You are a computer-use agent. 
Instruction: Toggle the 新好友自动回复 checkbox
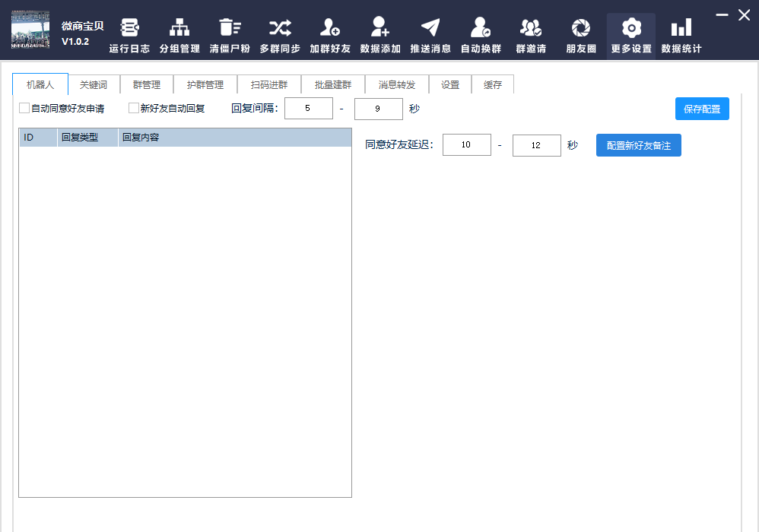pos(134,109)
